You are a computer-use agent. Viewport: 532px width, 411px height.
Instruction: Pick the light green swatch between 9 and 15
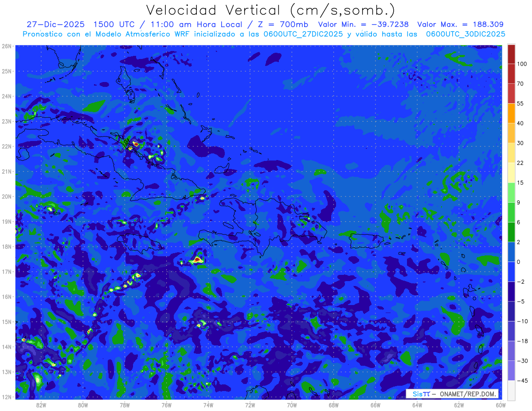pyautogui.click(x=511, y=192)
